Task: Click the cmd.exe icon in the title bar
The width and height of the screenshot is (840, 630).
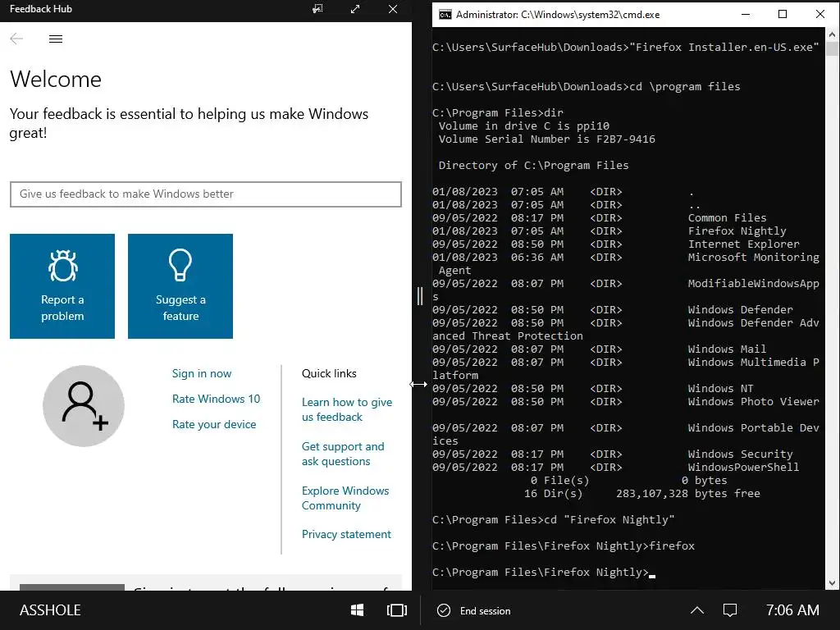Action: (445, 15)
